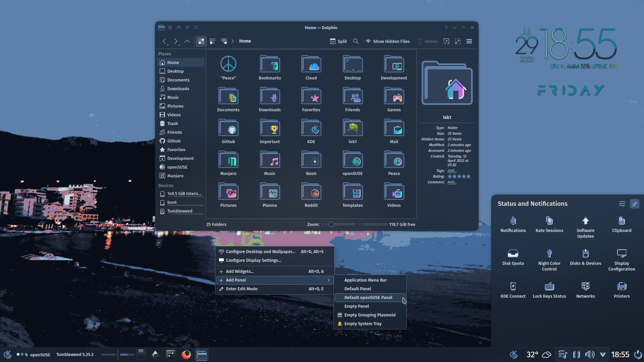Adjust the Zoom slider handle
Image resolution: width=644 pixels, height=362 pixels.
[331, 224]
